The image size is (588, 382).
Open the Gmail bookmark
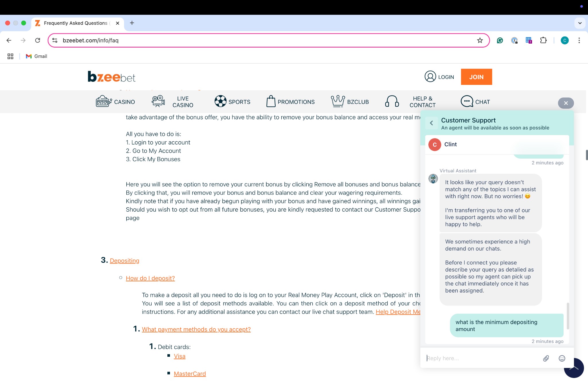pos(36,56)
